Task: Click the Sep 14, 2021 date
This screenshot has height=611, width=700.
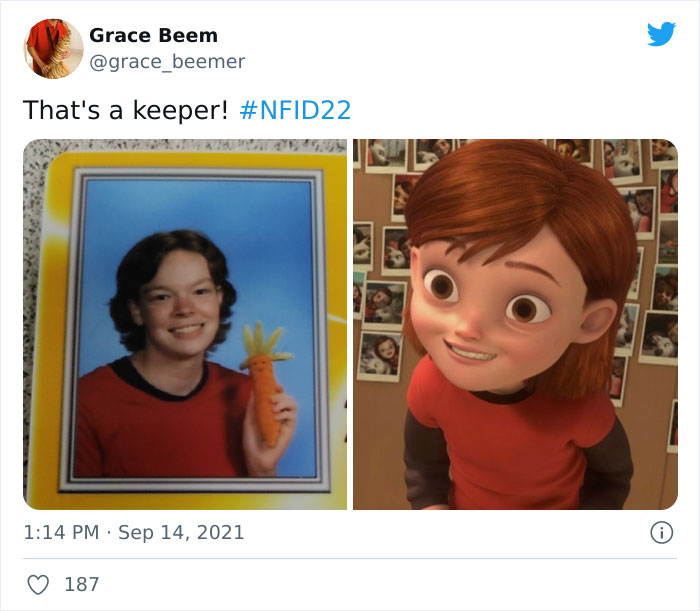Action: [181, 532]
